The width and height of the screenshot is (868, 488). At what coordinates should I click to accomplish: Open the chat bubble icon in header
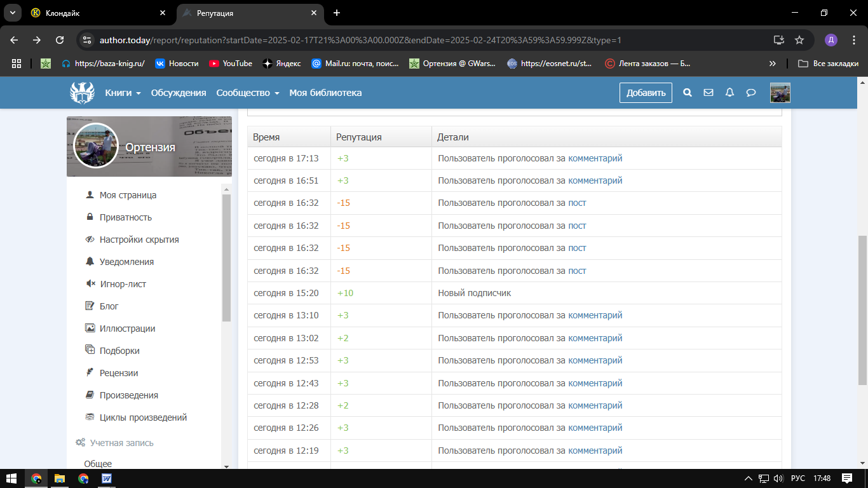pyautogui.click(x=750, y=93)
